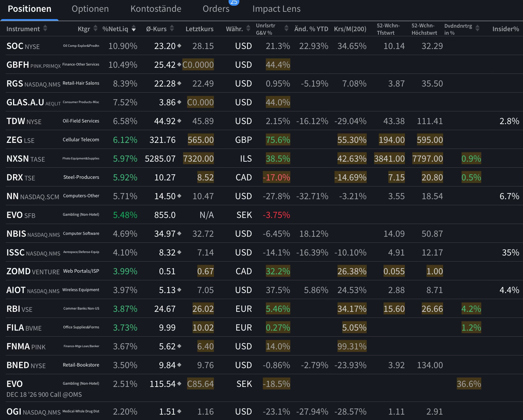Select the BNED NYSE instrument

click(x=26, y=365)
